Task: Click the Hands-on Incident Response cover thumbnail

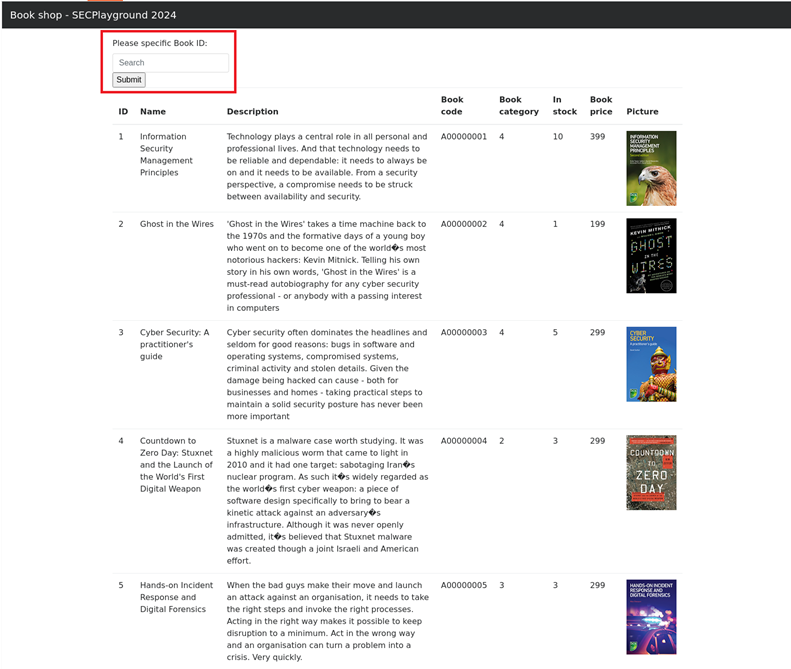Action: (x=651, y=616)
